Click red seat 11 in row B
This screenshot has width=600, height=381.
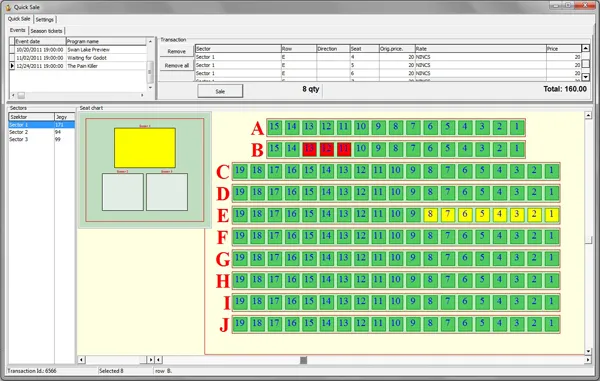344,149
